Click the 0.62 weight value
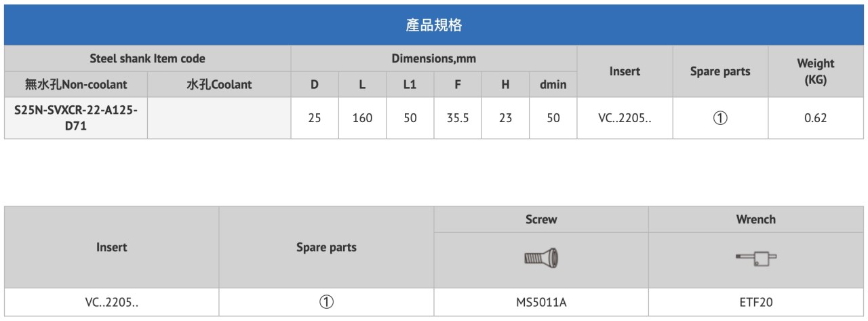868x321 pixels. pyautogui.click(x=815, y=118)
